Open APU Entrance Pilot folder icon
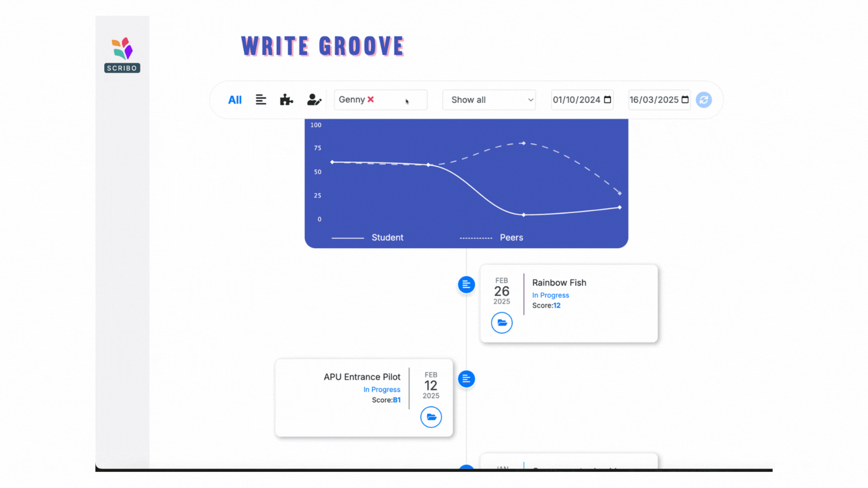 click(431, 417)
